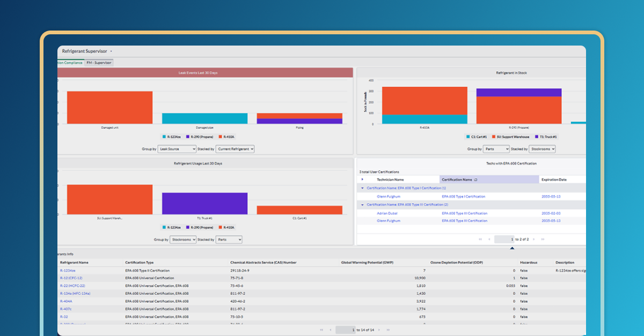The height and width of the screenshot is (336, 644).
Task: Go to next page in certifications pager
Action: tap(535, 239)
